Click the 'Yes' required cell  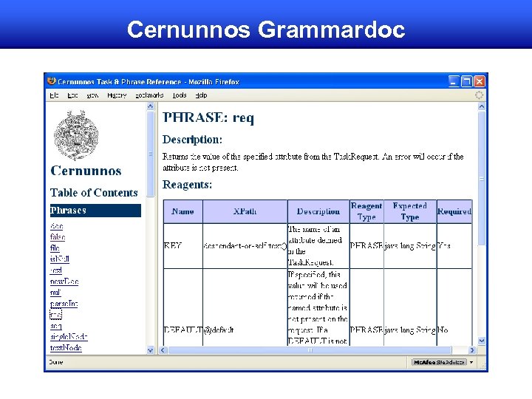454,245
